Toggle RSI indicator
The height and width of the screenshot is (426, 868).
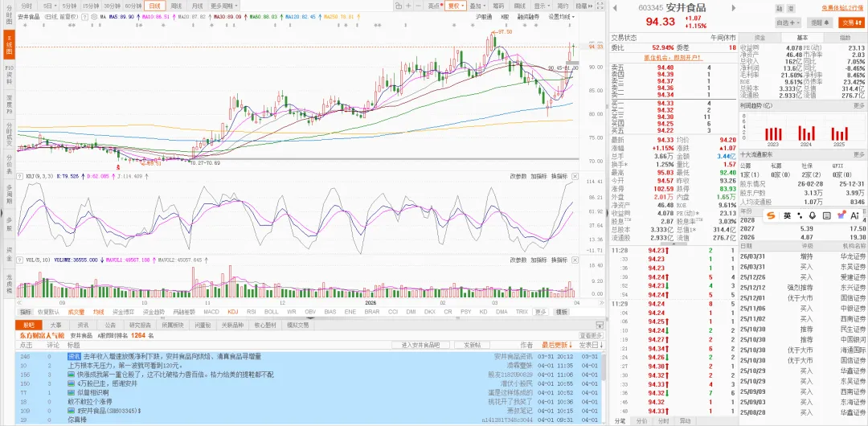coord(251,312)
